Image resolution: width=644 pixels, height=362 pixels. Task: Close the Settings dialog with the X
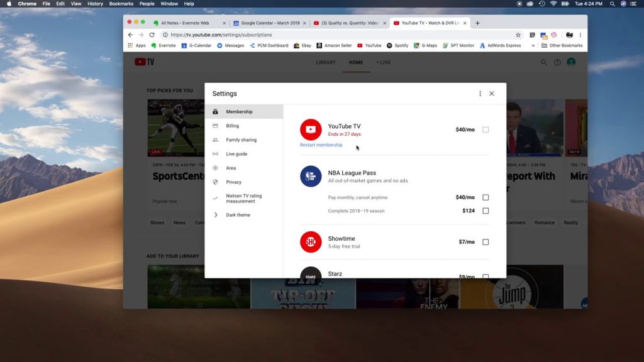click(492, 94)
